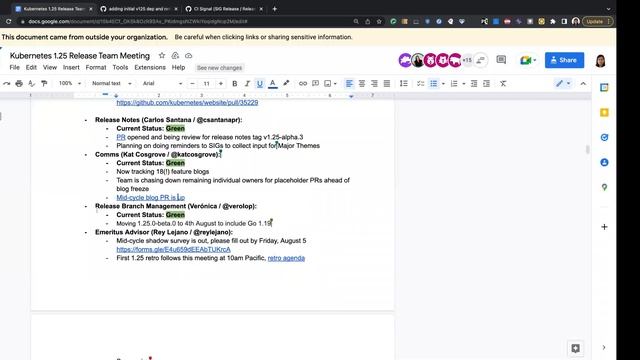Decrease the font size with minus
The image size is (640, 360).
tap(192, 83)
